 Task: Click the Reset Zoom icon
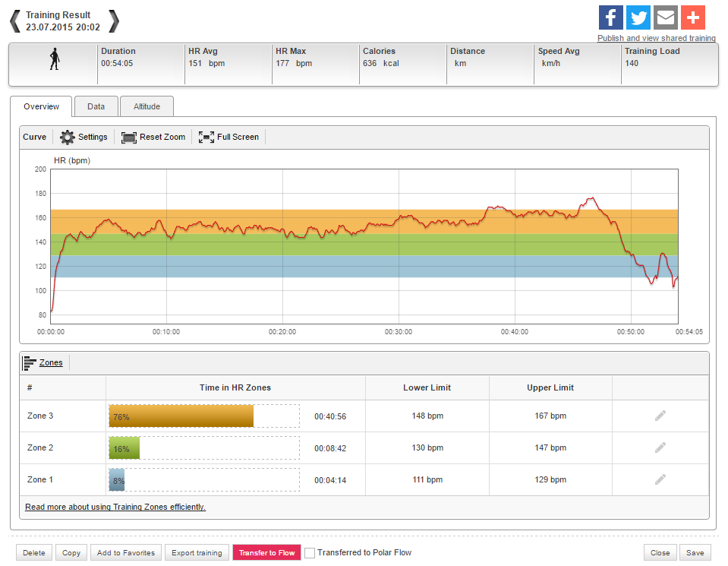pos(128,137)
